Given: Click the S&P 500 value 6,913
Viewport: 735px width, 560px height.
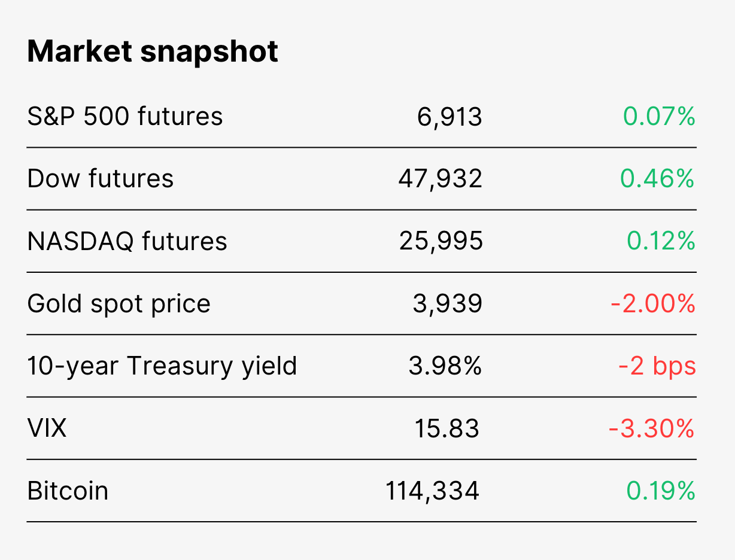Looking at the screenshot, I should [449, 117].
